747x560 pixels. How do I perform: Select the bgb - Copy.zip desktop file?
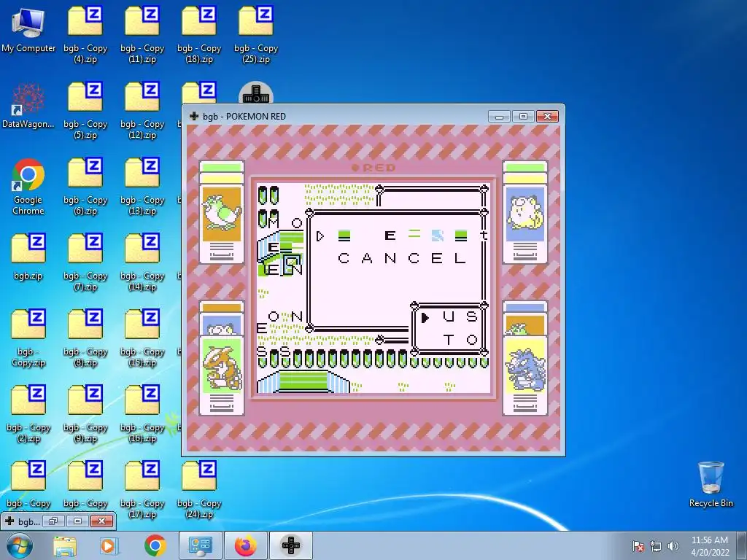[28, 338]
